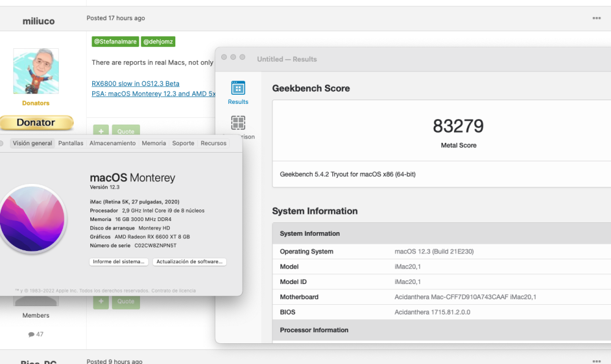Click the Model row label

(x=289, y=267)
